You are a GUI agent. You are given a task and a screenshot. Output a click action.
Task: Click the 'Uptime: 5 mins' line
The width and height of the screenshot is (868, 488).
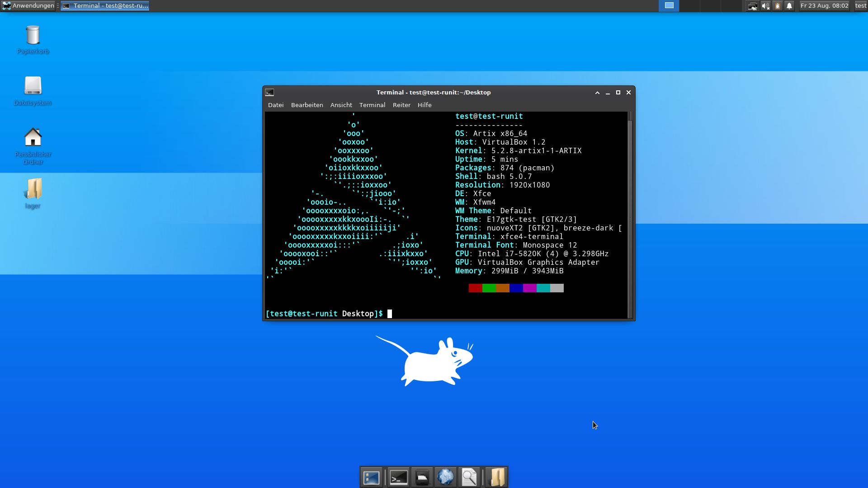(x=486, y=159)
